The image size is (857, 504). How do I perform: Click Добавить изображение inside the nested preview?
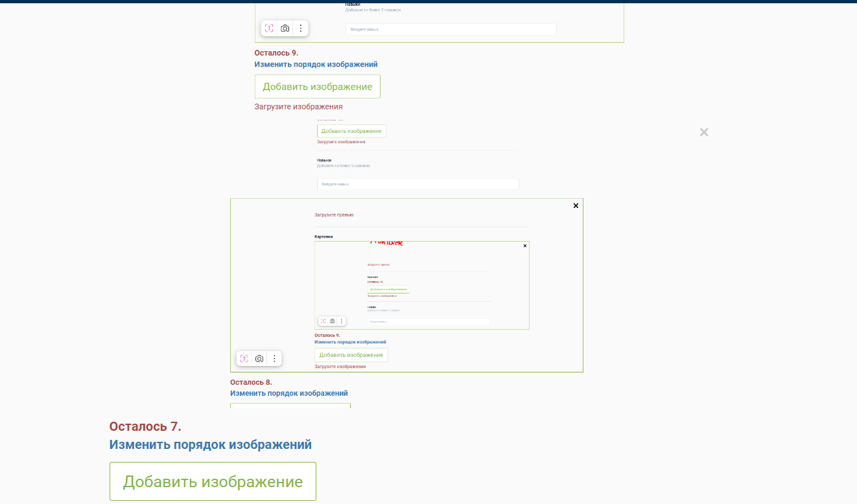pos(351,354)
